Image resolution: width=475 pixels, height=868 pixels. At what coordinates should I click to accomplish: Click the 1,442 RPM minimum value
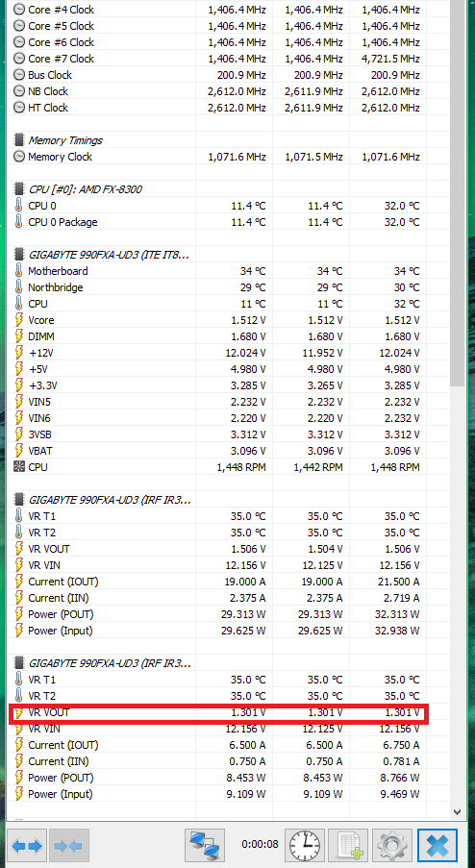pyautogui.click(x=317, y=467)
